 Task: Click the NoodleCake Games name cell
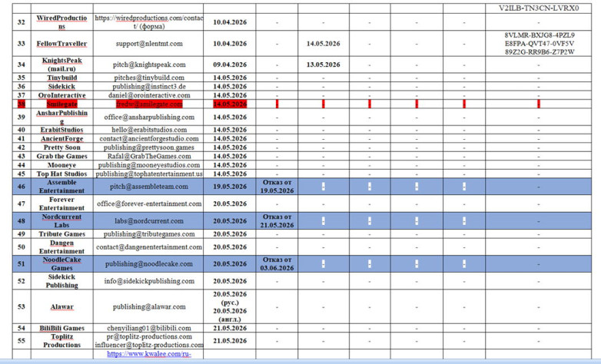tap(61, 264)
